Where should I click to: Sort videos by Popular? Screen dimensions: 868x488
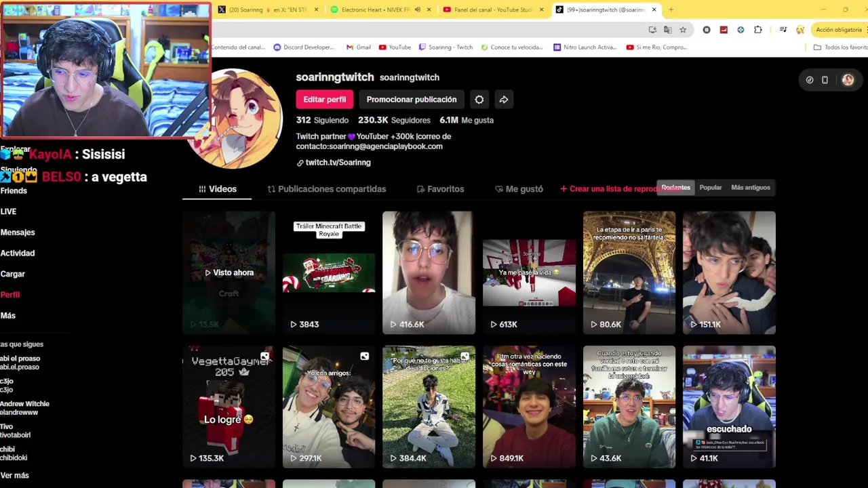coord(711,188)
